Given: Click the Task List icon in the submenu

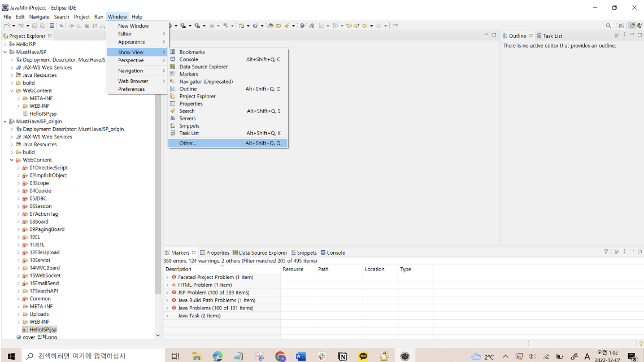Looking at the screenshot, I should (x=172, y=133).
